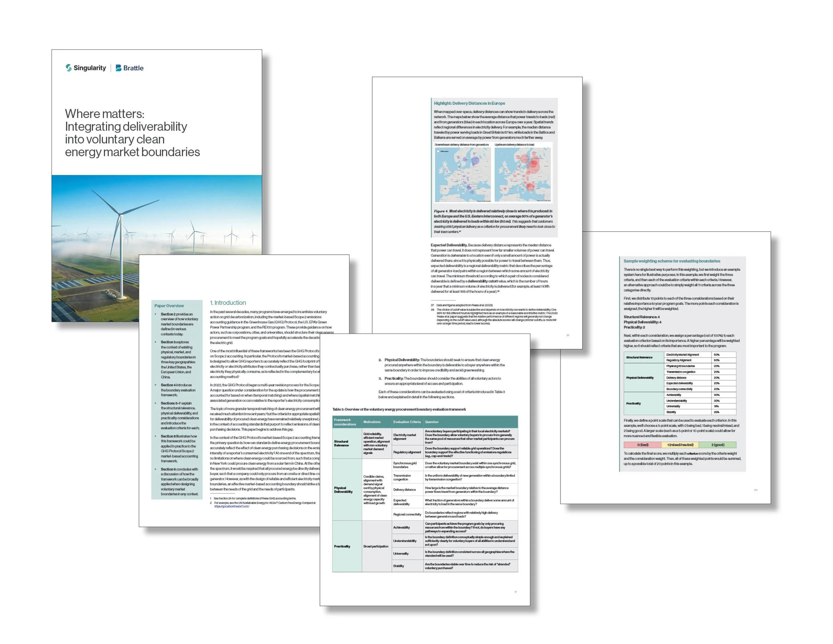833x644 pixels.
Task: Click the 'Structural Relevance' cell in Table 3
Action: click(x=341, y=443)
